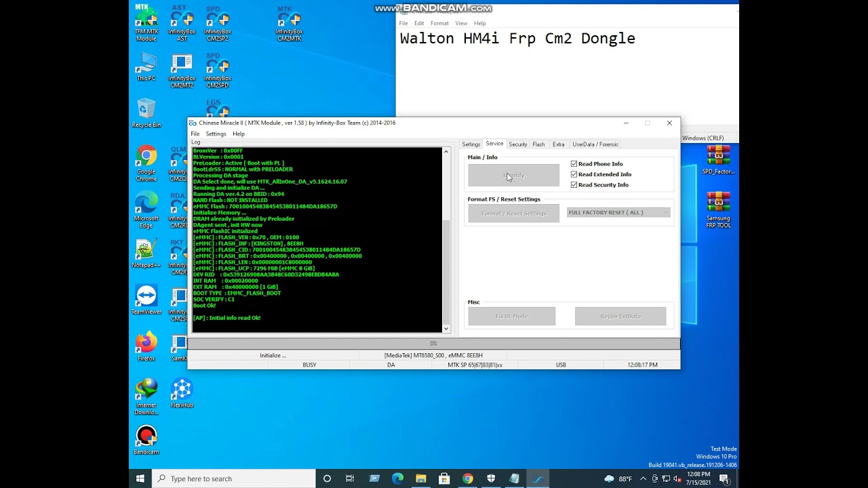Open Settings menu in Chinese Miracle II
Image resolution: width=868 pixels, height=488 pixels.
[x=216, y=134]
